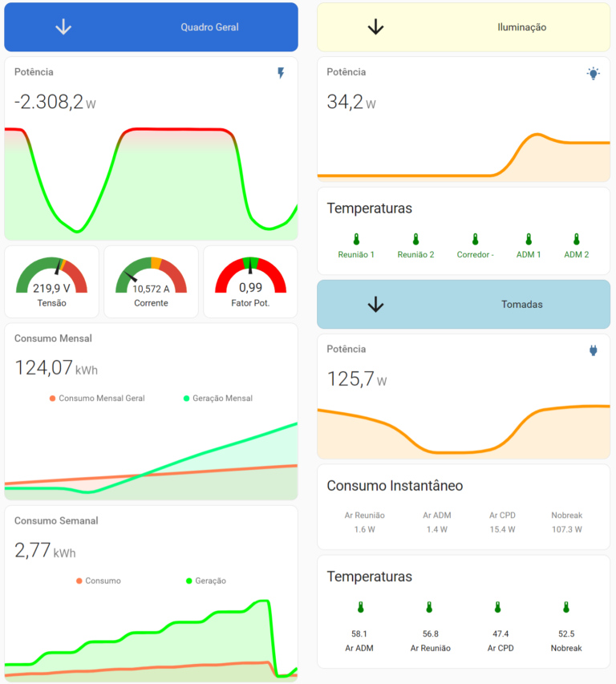Image resolution: width=616 pixels, height=684 pixels.
Task: Click the Ar CPD thermometer showing 47.4
Action: click(x=497, y=608)
